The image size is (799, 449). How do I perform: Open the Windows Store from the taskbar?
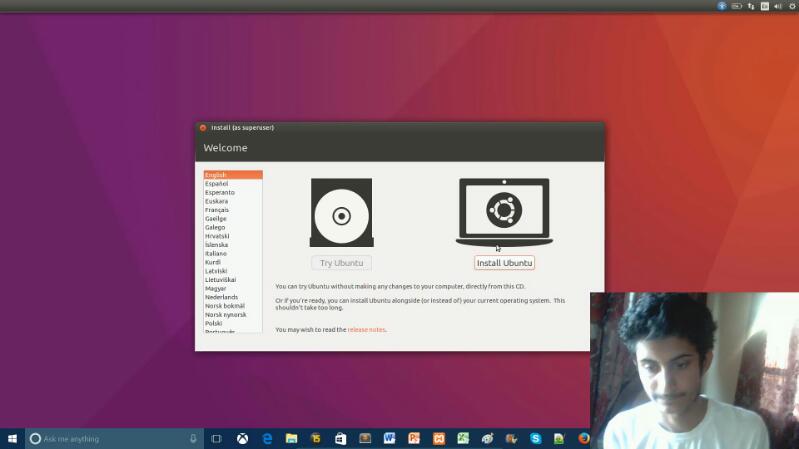click(340, 438)
